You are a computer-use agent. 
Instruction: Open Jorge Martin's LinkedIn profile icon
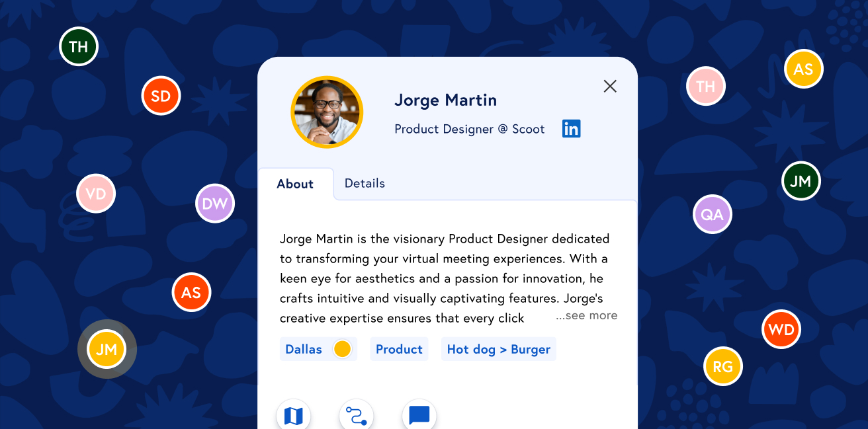[571, 129]
